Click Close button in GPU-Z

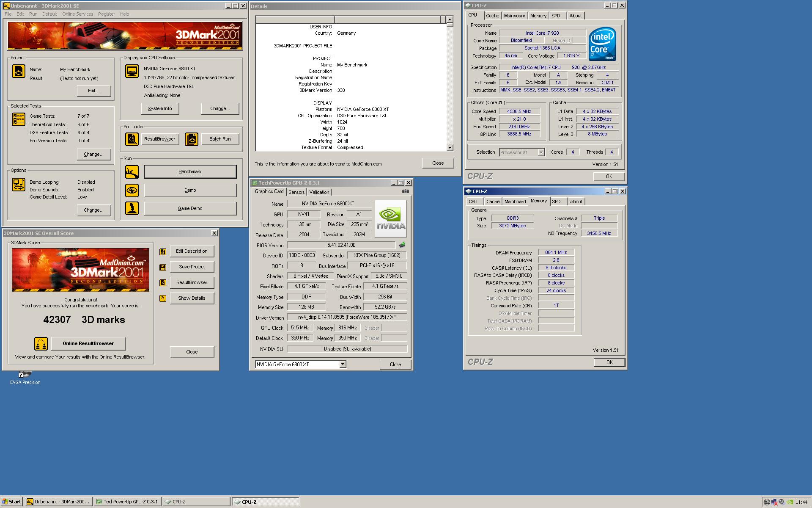point(395,364)
